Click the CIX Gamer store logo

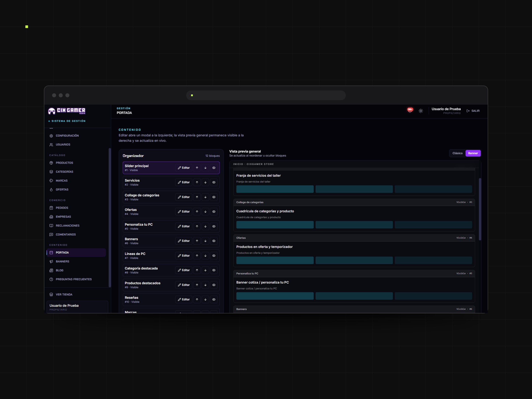point(67,111)
